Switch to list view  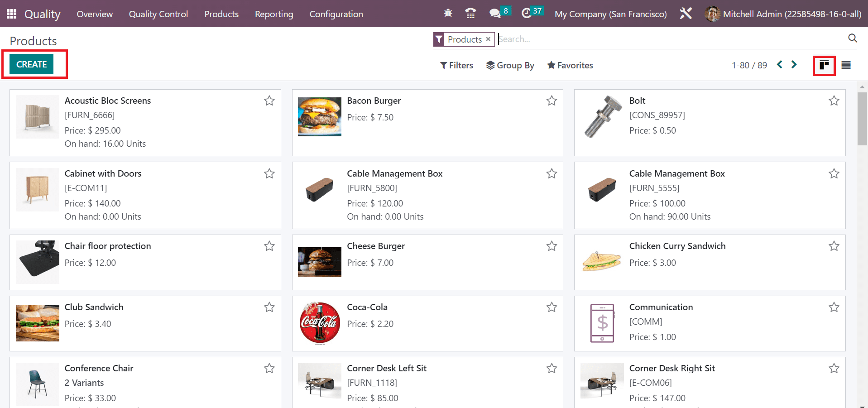(846, 65)
